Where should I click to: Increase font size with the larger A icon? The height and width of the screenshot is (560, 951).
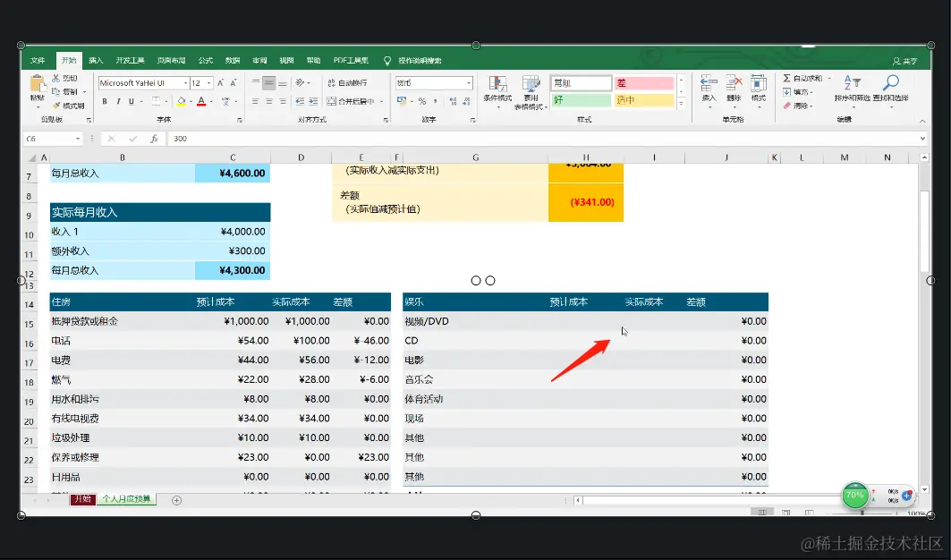[x=220, y=83]
